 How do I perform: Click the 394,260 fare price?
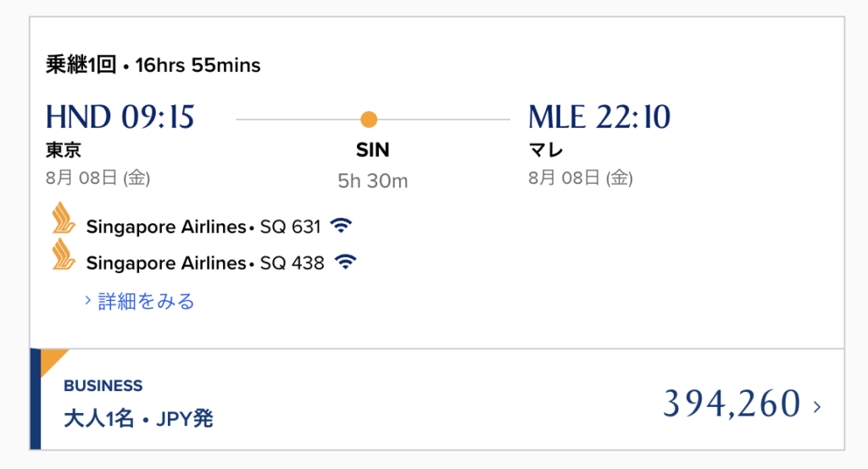click(732, 403)
